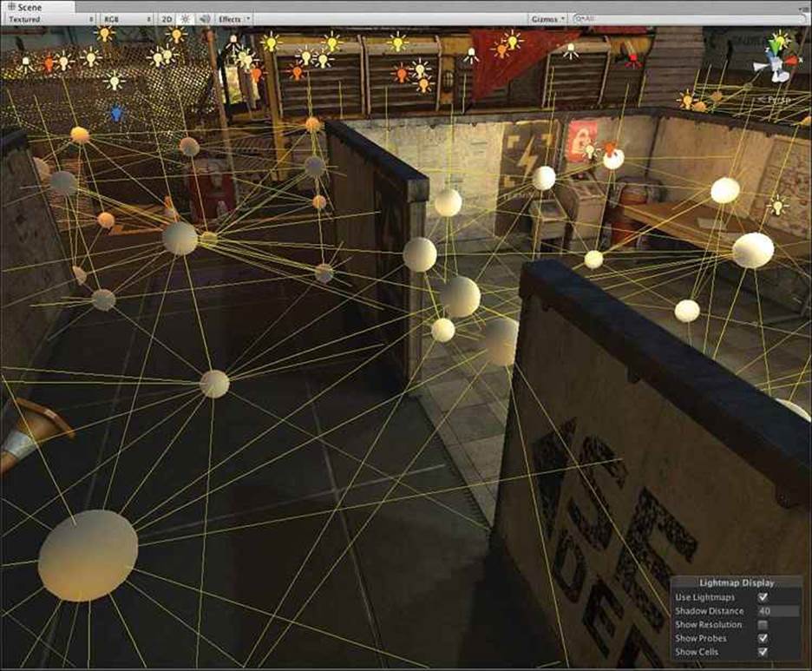Toggle the 2D view mode button
The height and width of the screenshot is (671, 812).
[167, 19]
